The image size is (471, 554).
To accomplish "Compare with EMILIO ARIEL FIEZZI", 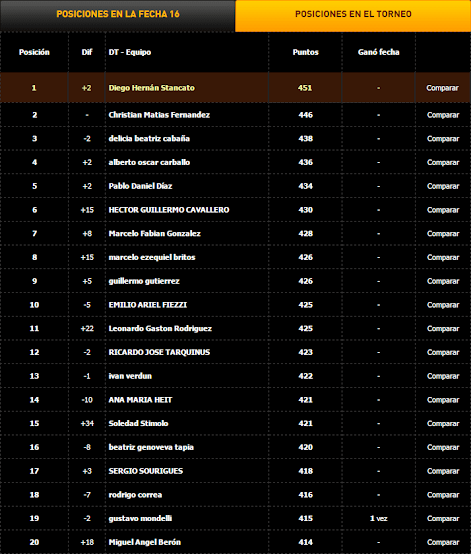I will pos(443,305).
